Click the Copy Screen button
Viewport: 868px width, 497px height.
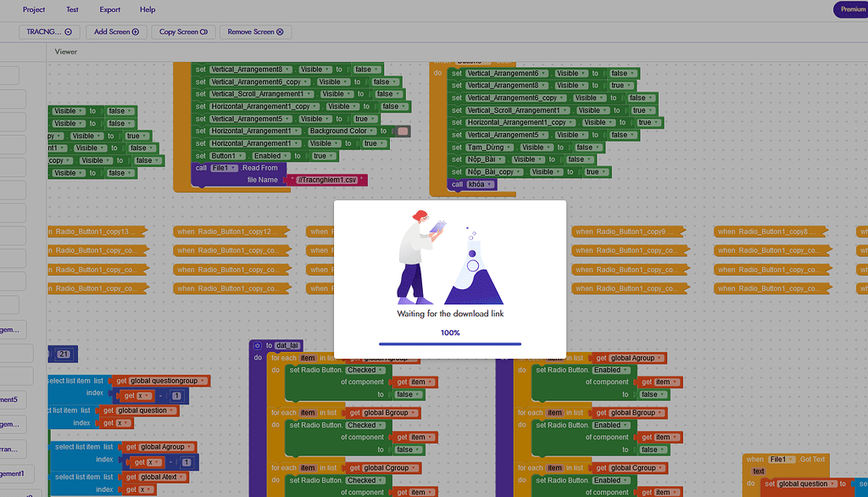pos(183,32)
